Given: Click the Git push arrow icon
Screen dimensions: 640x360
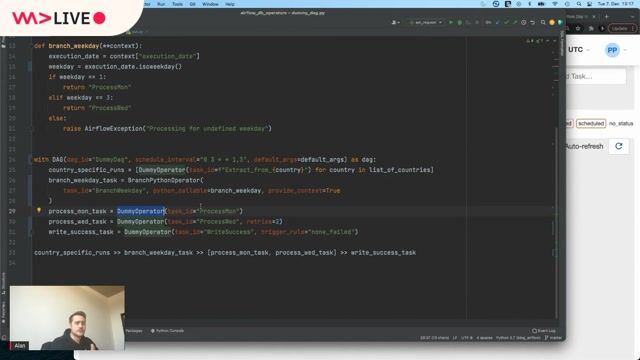Looking at the screenshot, I should click(515, 22).
